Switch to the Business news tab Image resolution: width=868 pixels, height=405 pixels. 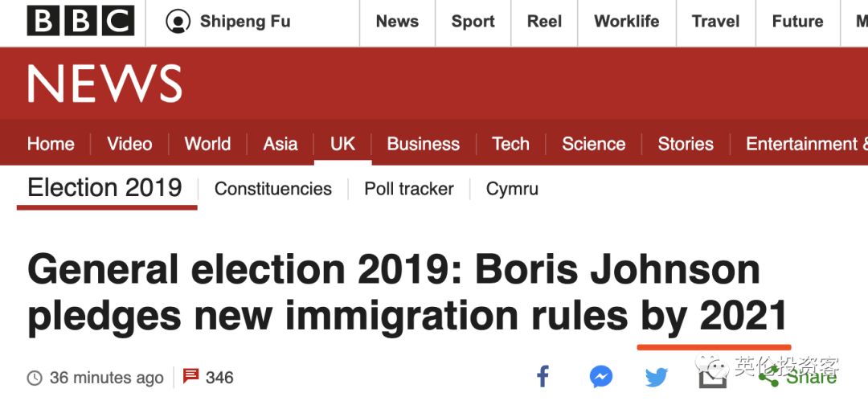[423, 144]
